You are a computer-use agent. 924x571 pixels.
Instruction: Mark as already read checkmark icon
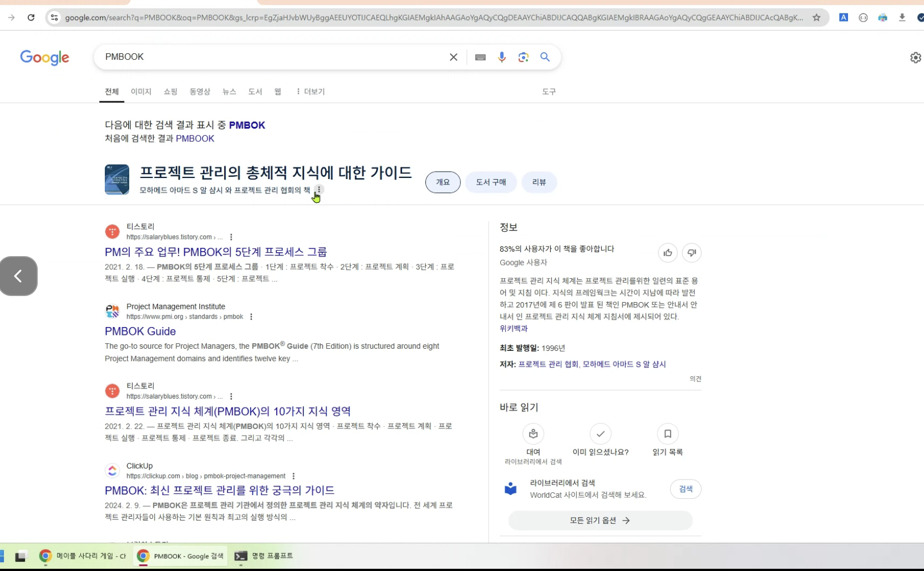pos(600,434)
